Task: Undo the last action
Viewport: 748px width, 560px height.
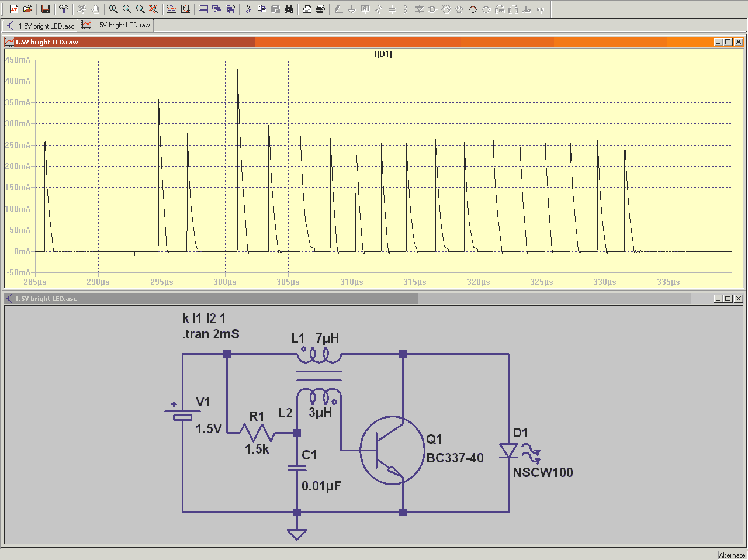Action: (x=473, y=9)
